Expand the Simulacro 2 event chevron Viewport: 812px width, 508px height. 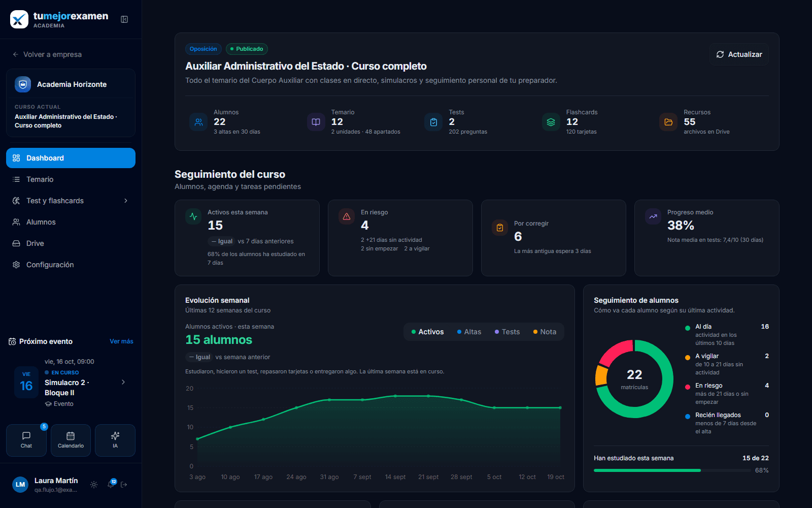click(123, 382)
